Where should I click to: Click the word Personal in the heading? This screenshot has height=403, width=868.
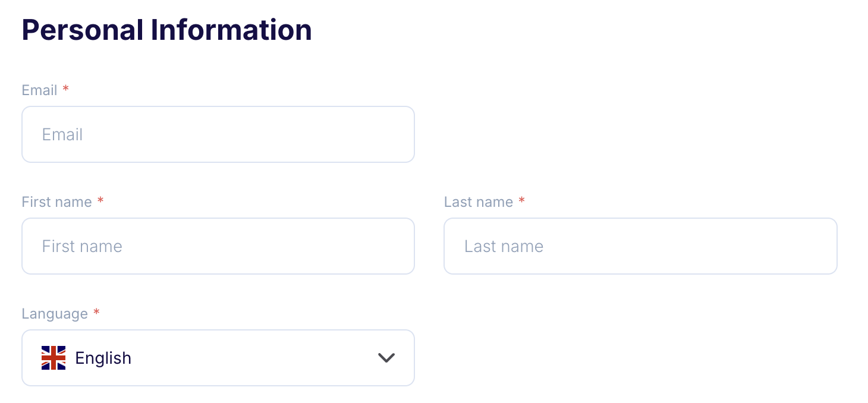tap(82, 30)
